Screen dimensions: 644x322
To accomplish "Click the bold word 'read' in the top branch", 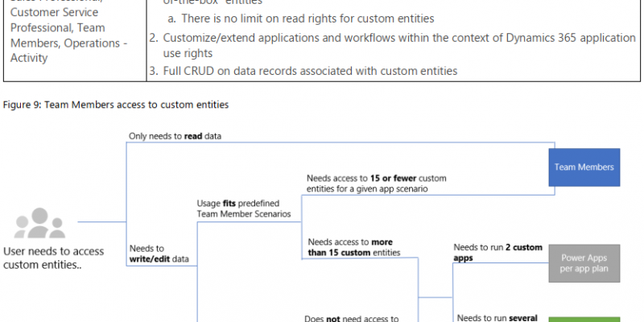I will click(193, 136).
